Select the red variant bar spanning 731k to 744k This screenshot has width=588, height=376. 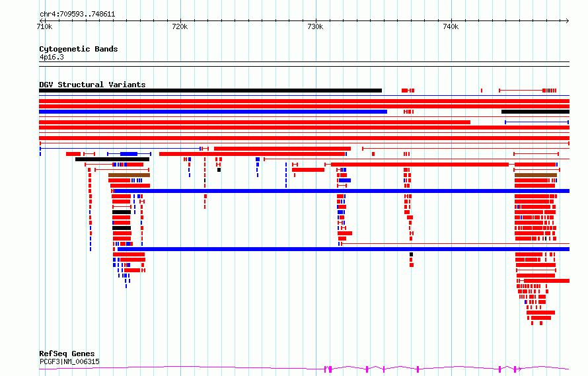[x=420, y=165]
